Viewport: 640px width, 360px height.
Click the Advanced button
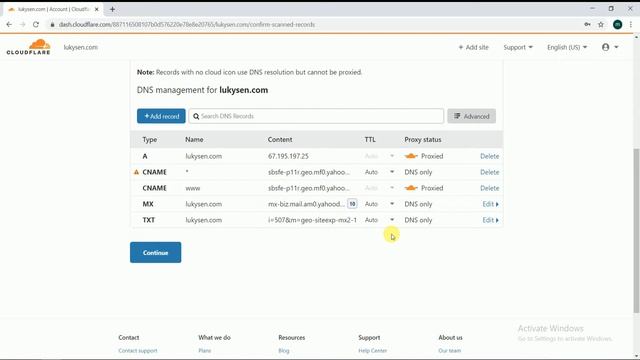pyautogui.click(x=471, y=116)
